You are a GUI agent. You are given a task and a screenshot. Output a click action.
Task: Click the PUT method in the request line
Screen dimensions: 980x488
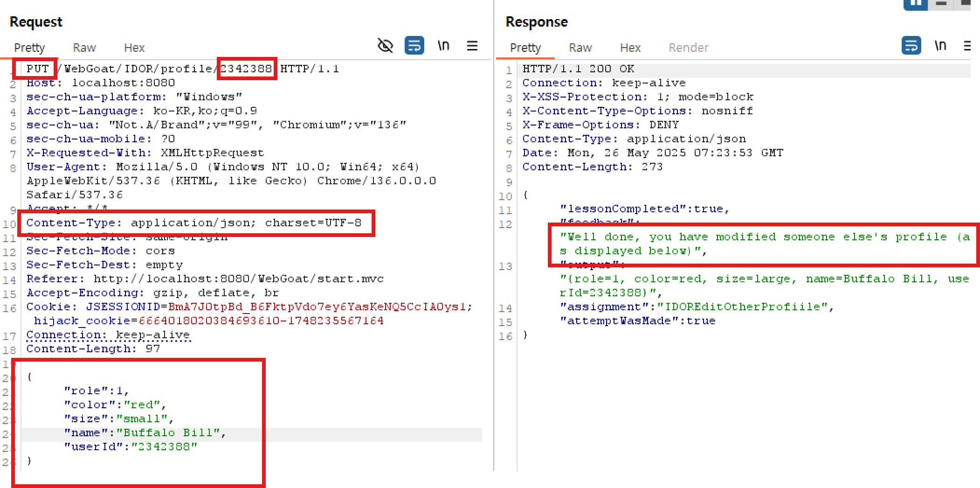click(37, 69)
